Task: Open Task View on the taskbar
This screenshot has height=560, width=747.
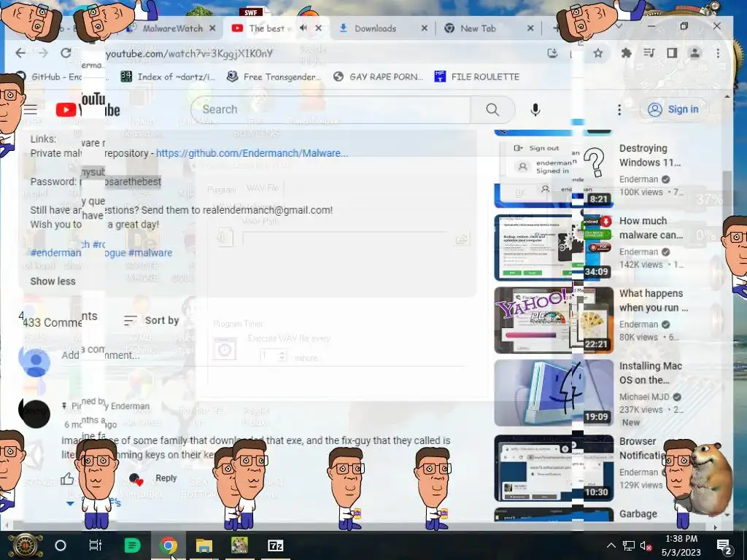Action: [96, 545]
